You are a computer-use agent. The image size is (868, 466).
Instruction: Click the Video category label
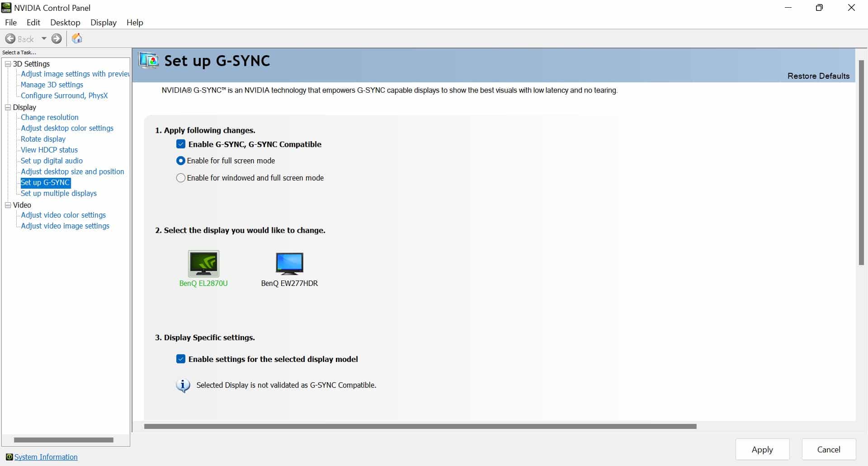22,205
